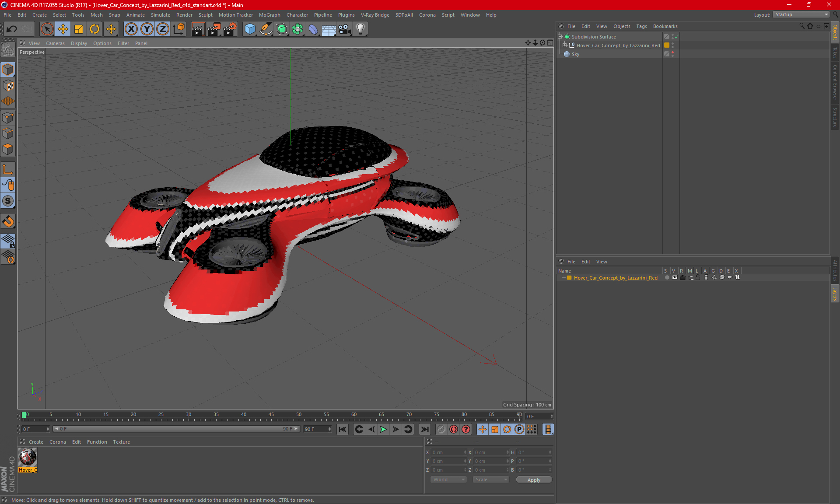
Task: Click the end frame field 90 F
Action: [x=317, y=429]
